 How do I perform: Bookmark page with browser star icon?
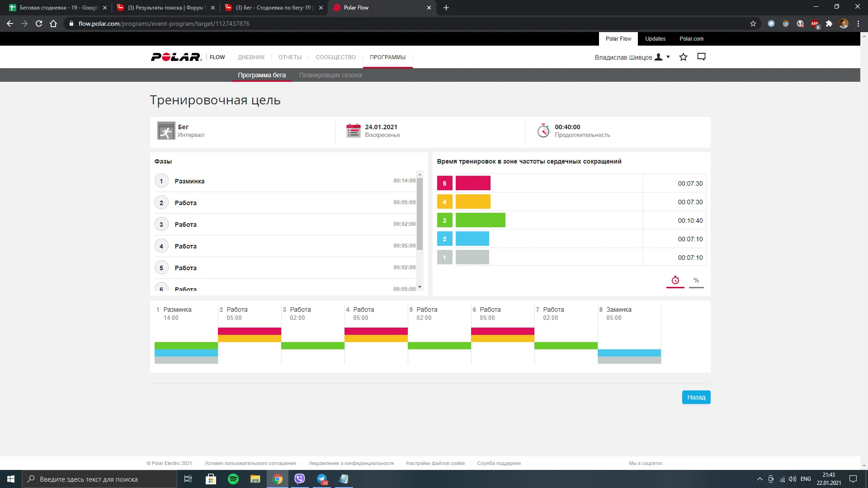tap(753, 23)
